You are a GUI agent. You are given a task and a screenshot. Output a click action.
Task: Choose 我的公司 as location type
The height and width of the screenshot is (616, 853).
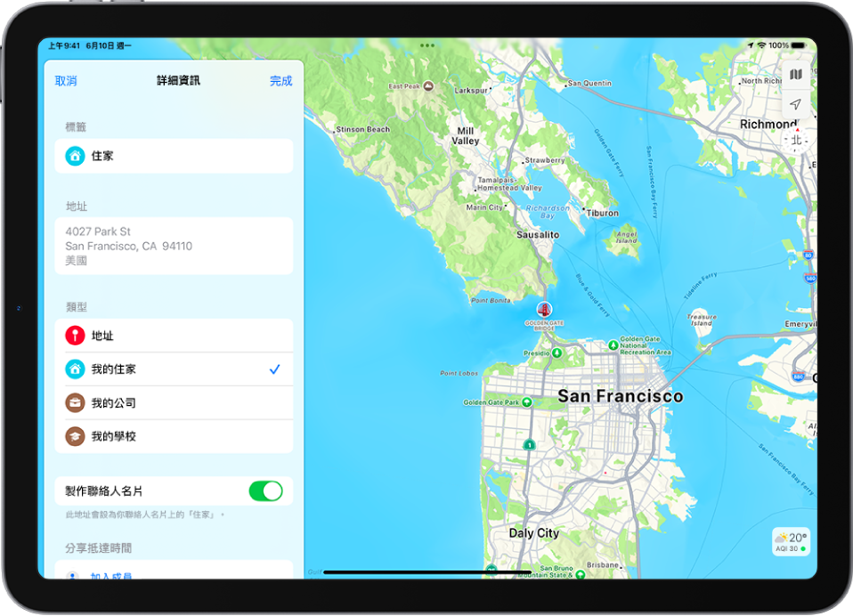[174, 403]
